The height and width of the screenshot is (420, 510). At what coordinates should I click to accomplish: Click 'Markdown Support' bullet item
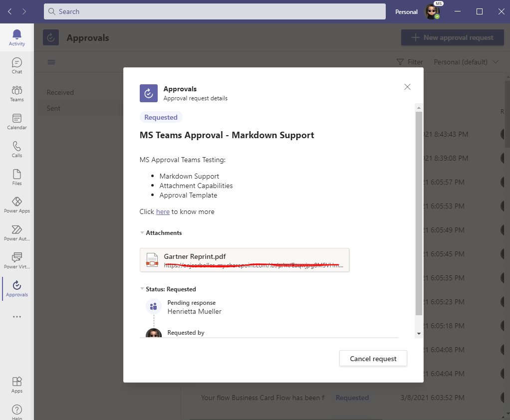[x=189, y=176]
